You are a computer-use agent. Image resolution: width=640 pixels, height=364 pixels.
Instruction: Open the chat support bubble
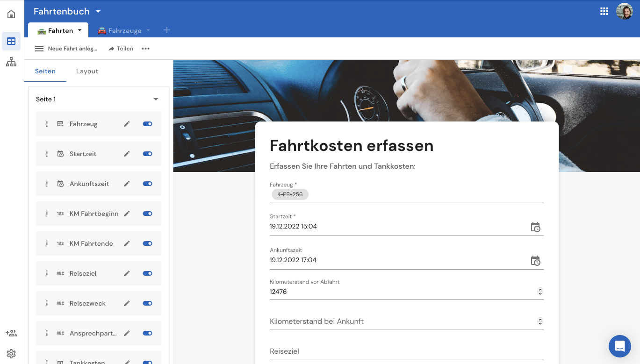(620, 346)
